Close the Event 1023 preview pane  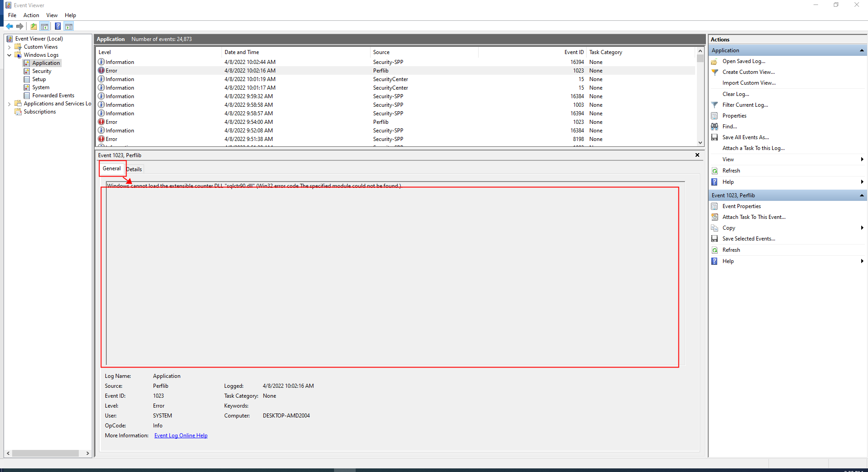[x=697, y=155]
